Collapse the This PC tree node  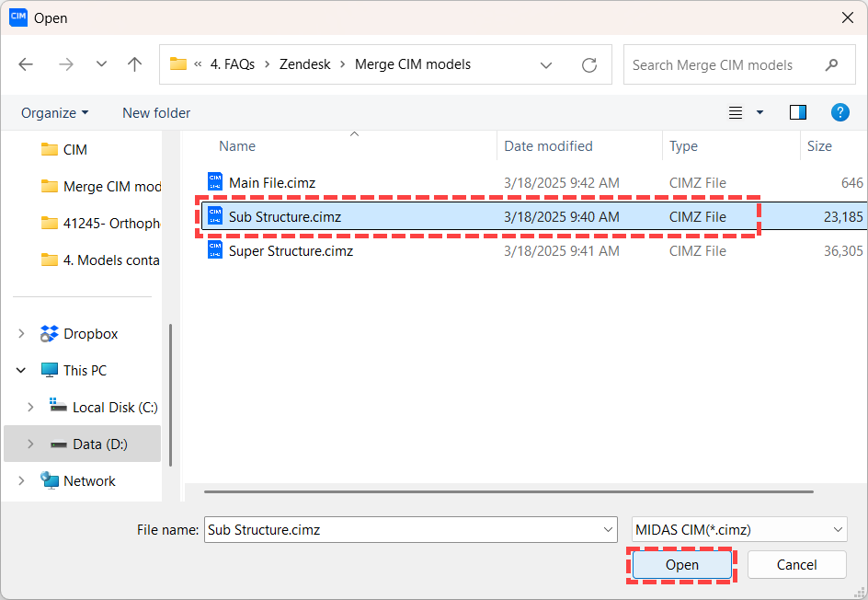tap(21, 371)
